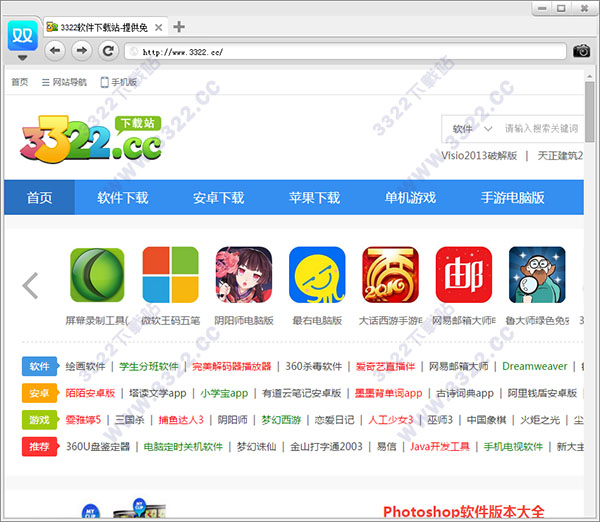
Task: Open Photoshop软件版本大全 red heading
Action: coord(463,512)
